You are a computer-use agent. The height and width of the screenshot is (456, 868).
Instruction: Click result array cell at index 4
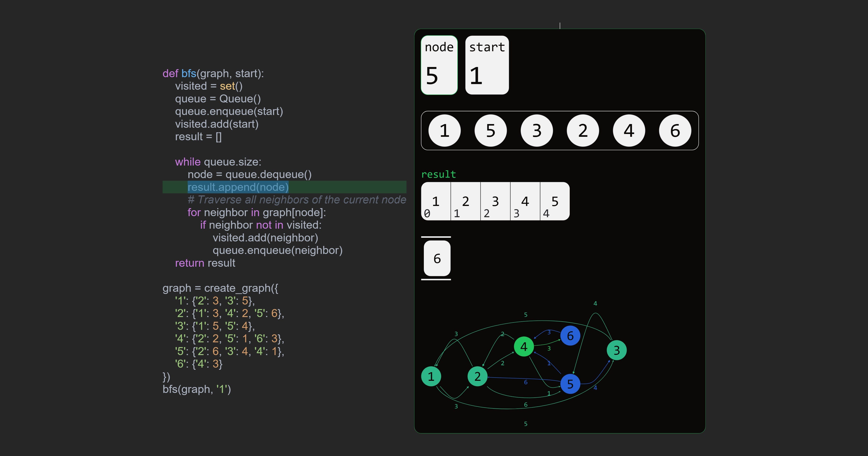554,202
